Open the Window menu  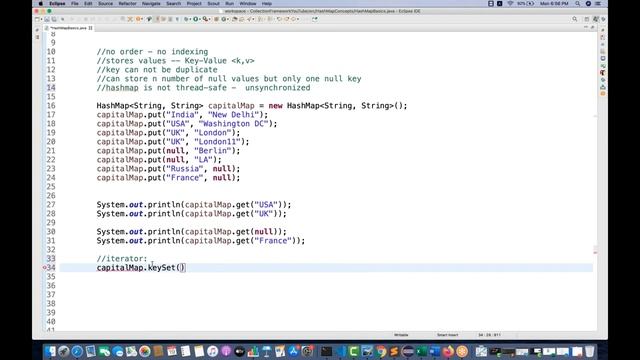tap(248, 4)
